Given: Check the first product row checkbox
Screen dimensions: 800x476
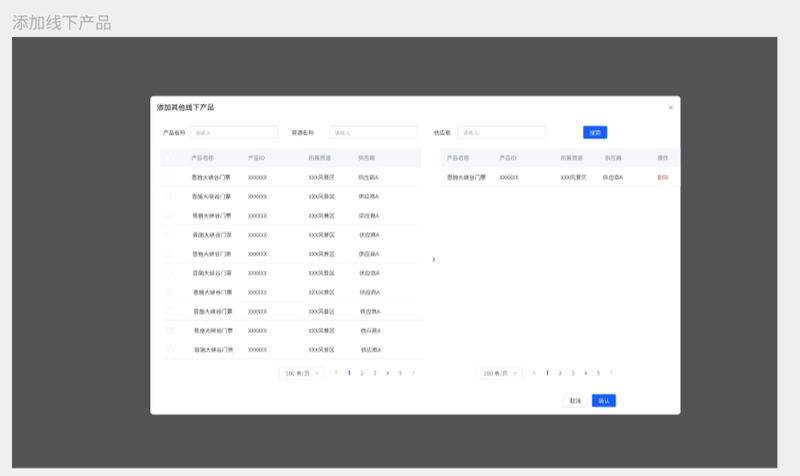Looking at the screenshot, I should tap(167, 177).
